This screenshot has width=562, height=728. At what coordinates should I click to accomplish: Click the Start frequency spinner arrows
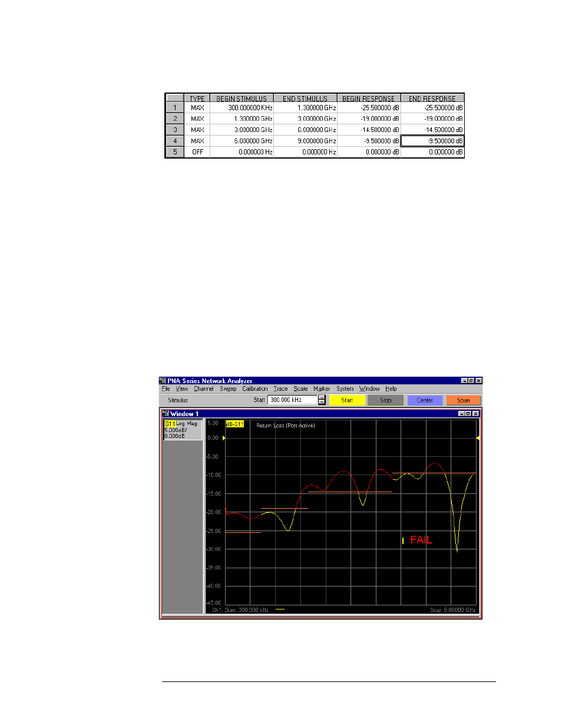tap(322, 400)
